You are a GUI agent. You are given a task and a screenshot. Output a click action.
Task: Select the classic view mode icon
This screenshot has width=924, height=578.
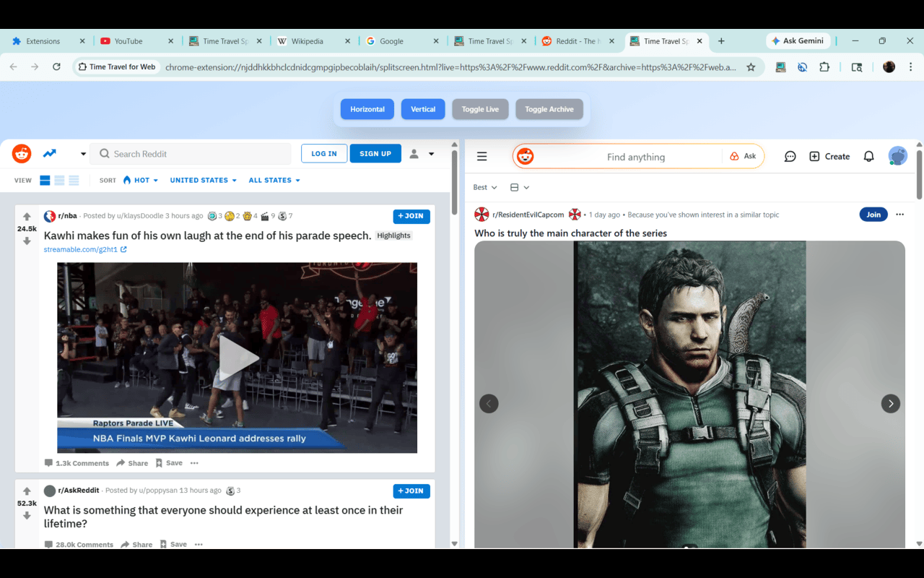[x=59, y=181]
